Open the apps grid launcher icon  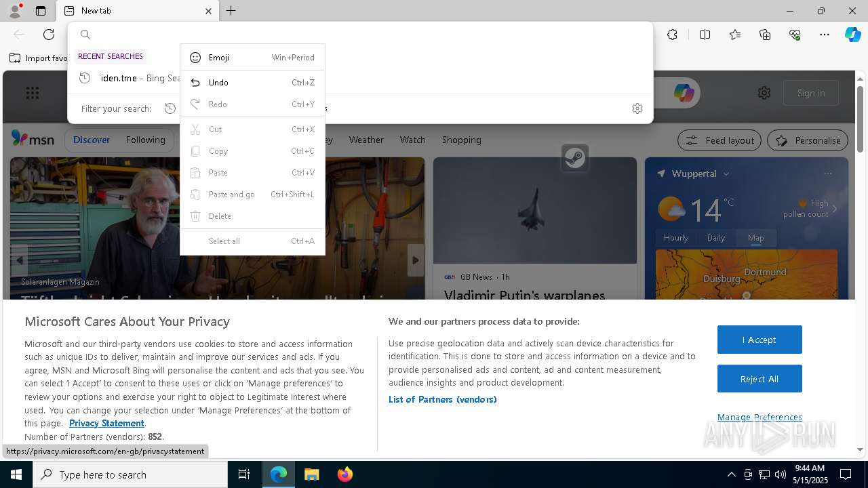33,93
